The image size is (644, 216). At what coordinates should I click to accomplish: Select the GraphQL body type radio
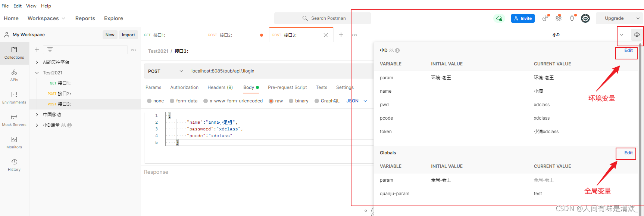click(317, 101)
